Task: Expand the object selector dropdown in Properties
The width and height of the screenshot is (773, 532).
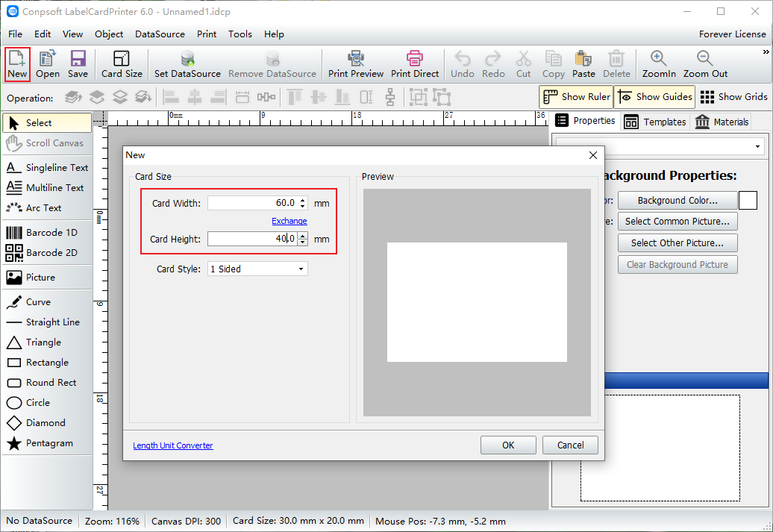Action: pos(757,147)
